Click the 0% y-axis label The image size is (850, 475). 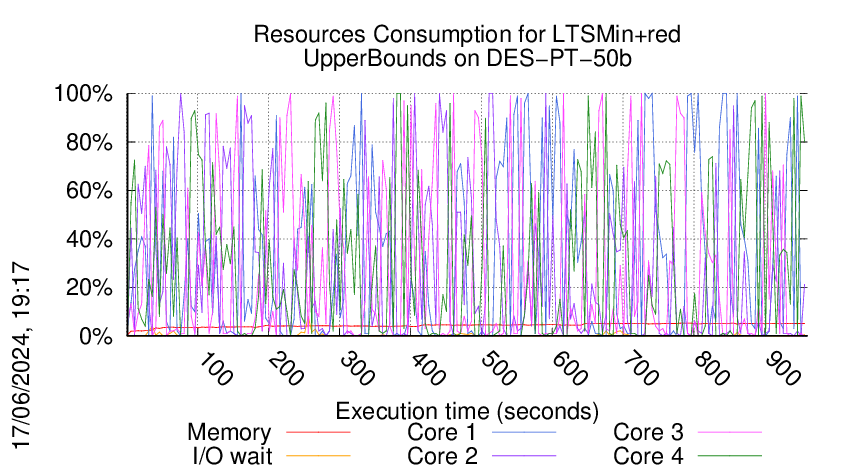click(96, 336)
